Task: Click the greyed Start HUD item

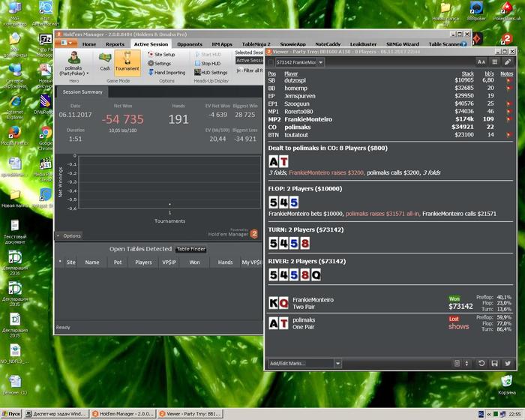Action: [208, 54]
